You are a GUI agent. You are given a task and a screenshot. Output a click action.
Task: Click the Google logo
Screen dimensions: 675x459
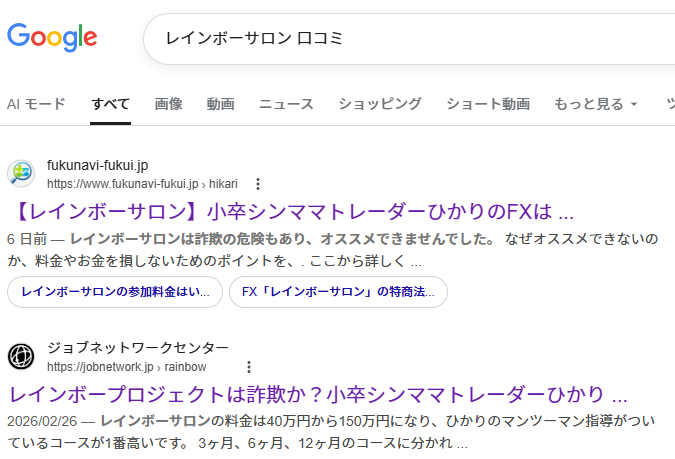tap(52, 37)
